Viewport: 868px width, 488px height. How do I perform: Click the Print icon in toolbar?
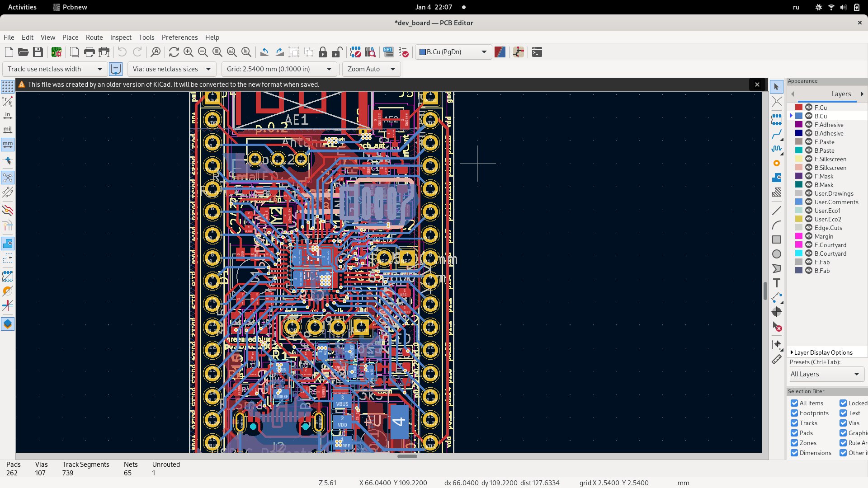pos(90,52)
